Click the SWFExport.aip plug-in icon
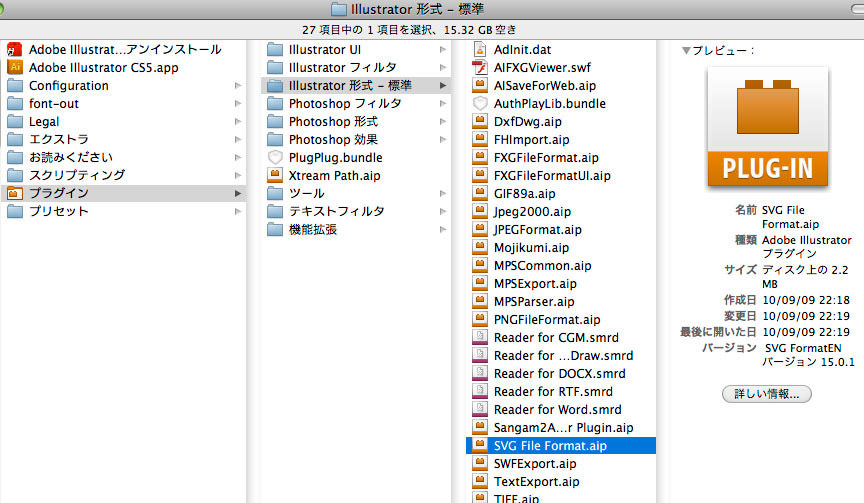The width and height of the screenshot is (864, 503). 480,463
